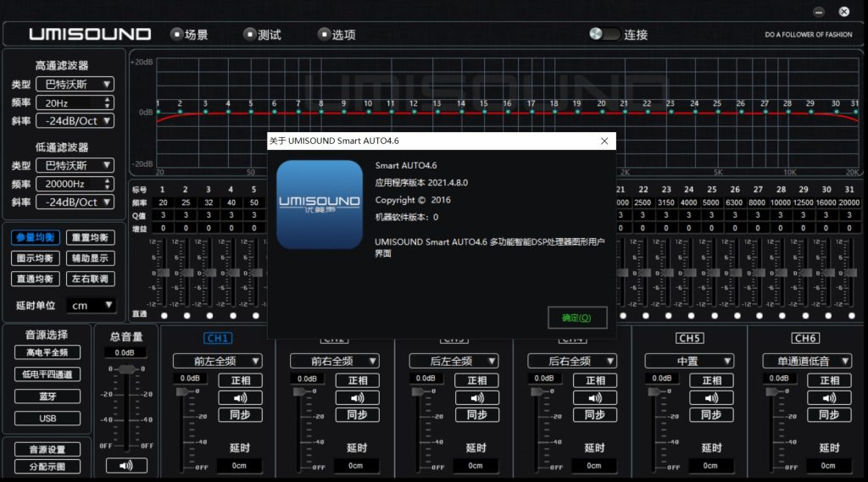Viewport: 868px width, 482px height.
Task: Close the UMISOUND main window
Action: tap(843, 12)
